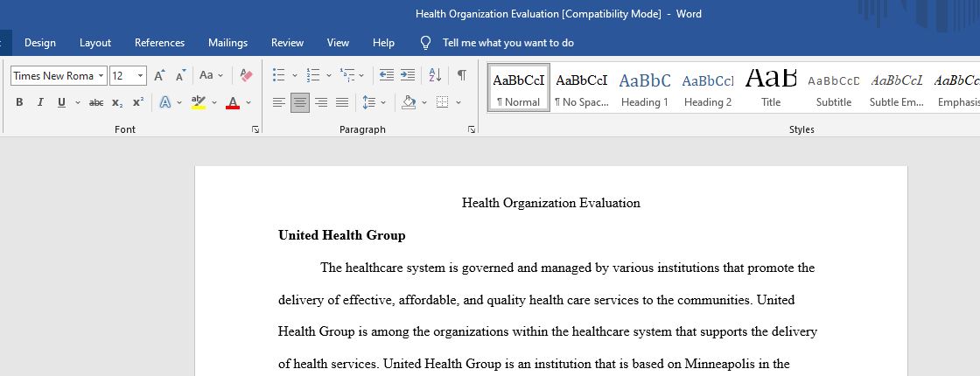Open the Design tab
The width and height of the screenshot is (980, 376).
click(x=40, y=43)
